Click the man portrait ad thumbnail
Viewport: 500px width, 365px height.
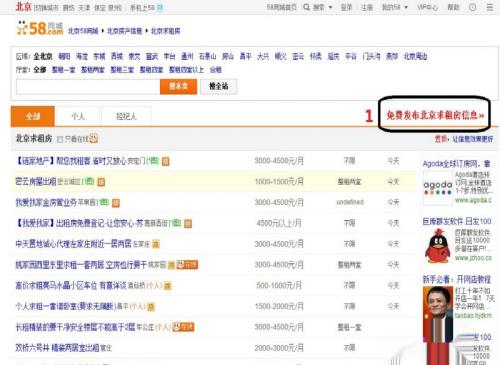(x=438, y=314)
